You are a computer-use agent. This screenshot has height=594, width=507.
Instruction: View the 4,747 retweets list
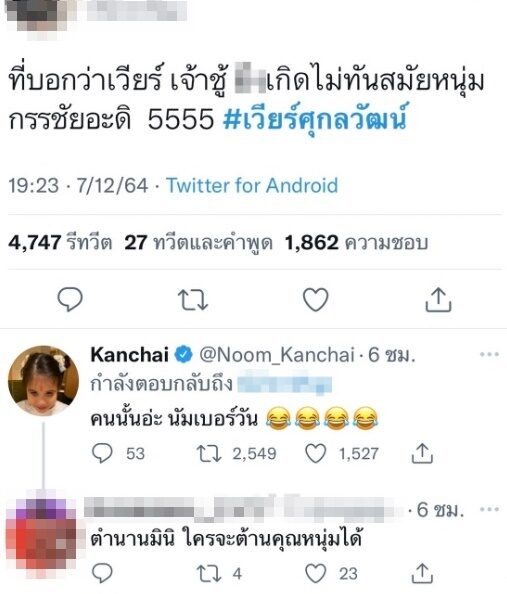point(60,242)
